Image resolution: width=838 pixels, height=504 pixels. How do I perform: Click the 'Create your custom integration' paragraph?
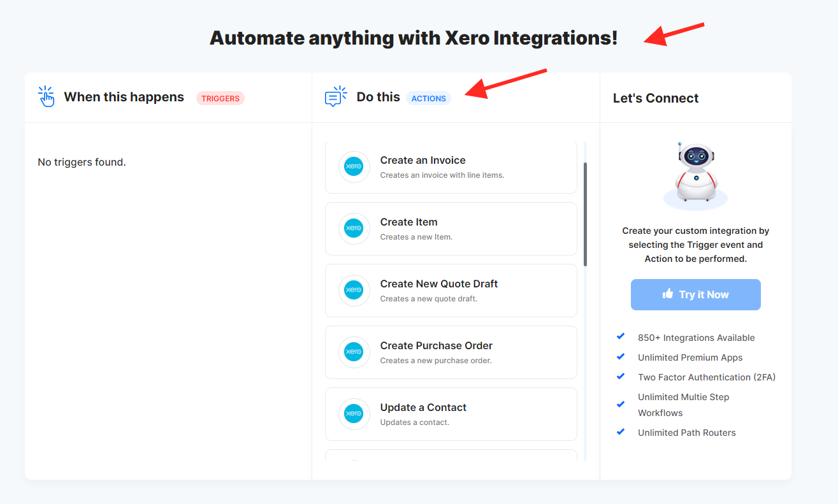[696, 245]
